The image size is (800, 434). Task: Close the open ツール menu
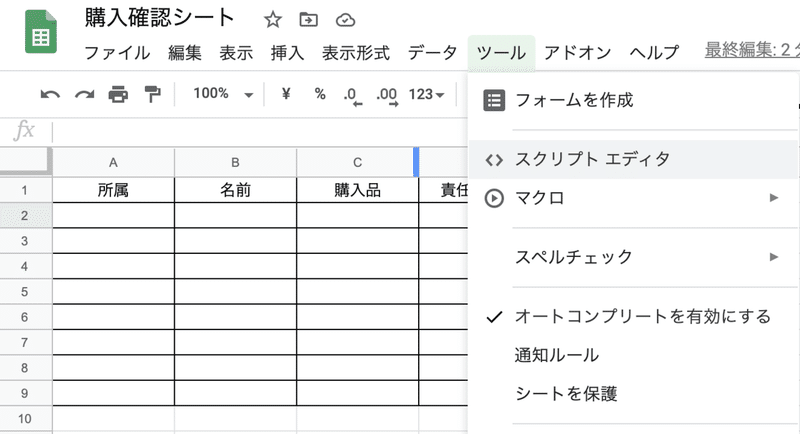(501, 53)
